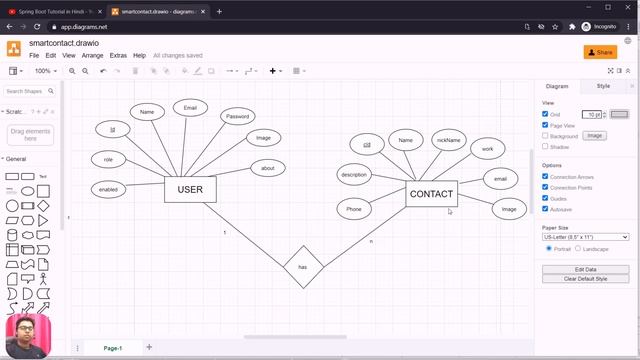Click the Edit Data button
This screenshot has height=360, width=640.
click(x=585, y=269)
